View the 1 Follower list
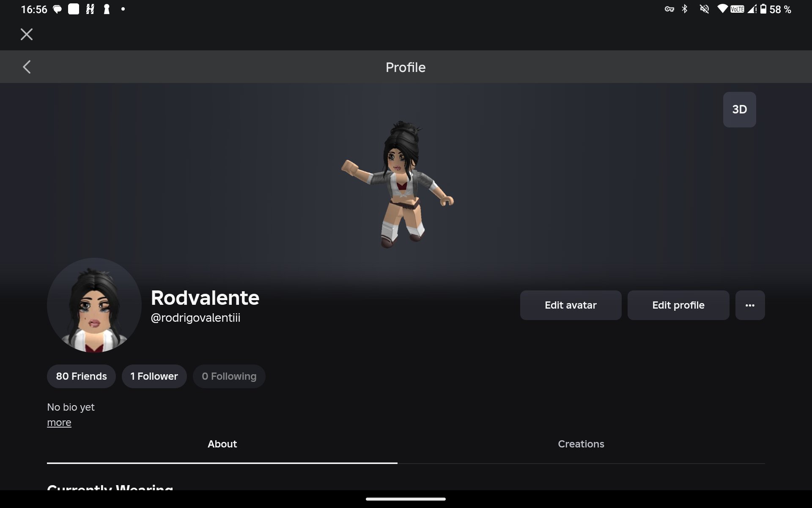Screen dimensions: 812x508 pyautogui.click(x=154, y=376)
